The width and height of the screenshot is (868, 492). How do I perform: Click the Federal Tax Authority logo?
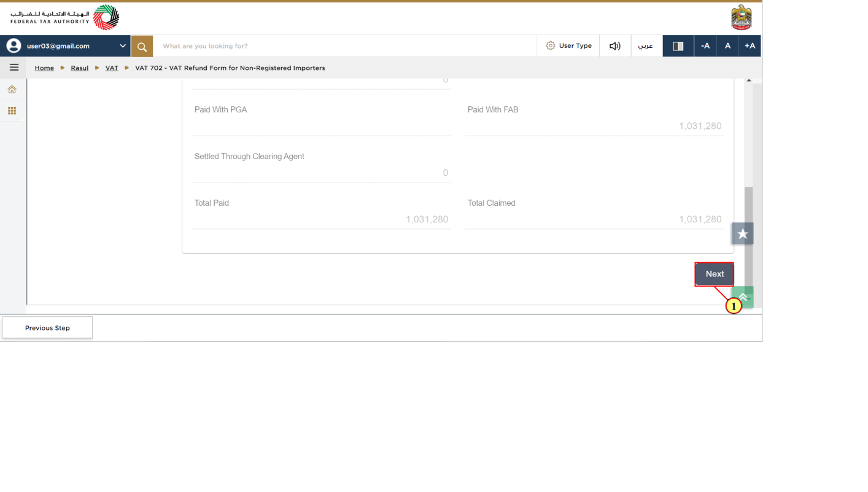(x=64, y=17)
